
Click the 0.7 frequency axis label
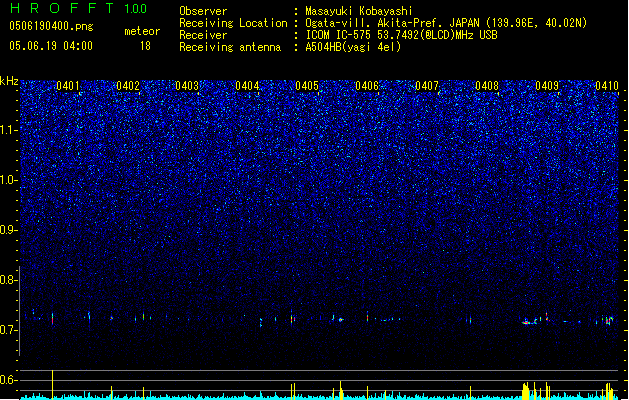click(x=8, y=330)
